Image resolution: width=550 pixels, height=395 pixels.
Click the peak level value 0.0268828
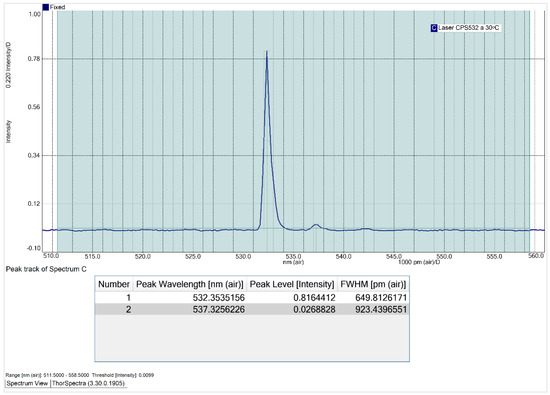tap(314, 309)
